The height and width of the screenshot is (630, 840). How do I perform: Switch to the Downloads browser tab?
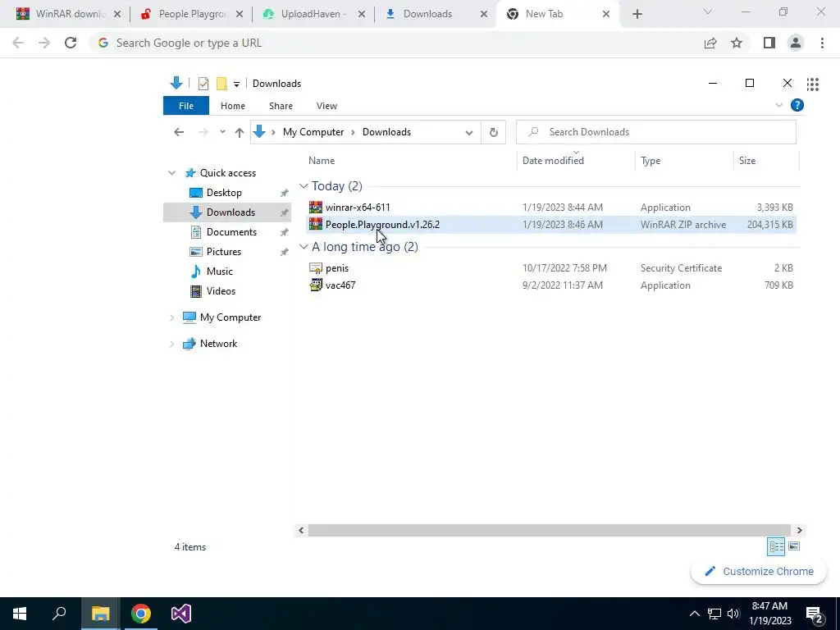(x=435, y=14)
